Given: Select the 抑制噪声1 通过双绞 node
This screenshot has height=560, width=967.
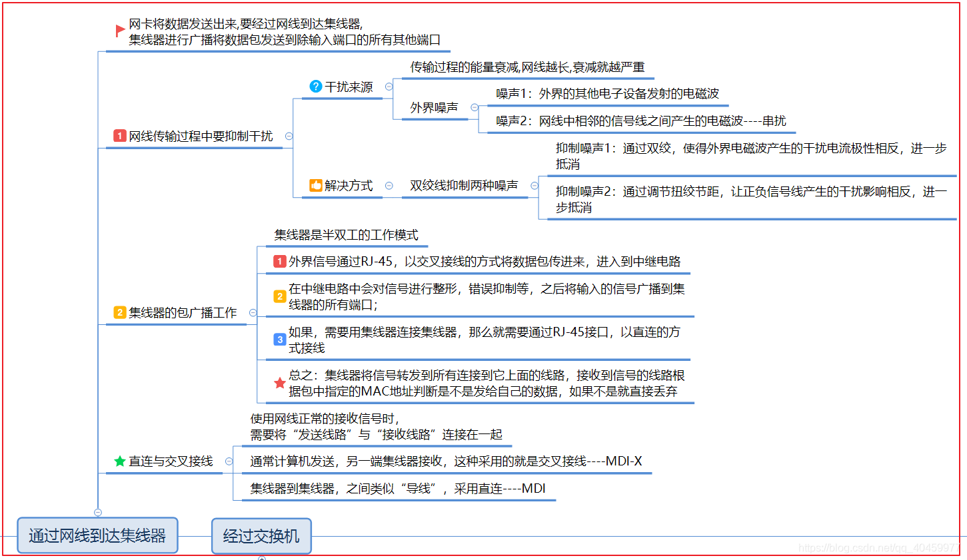Looking at the screenshot, I should [x=752, y=156].
